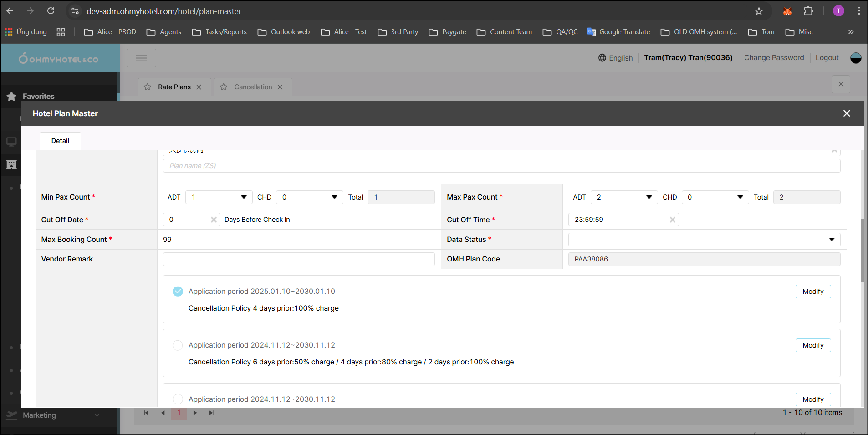The width and height of the screenshot is (868, 435).
Task: Switch to the Cancellation tab
Action: point(253,87)
